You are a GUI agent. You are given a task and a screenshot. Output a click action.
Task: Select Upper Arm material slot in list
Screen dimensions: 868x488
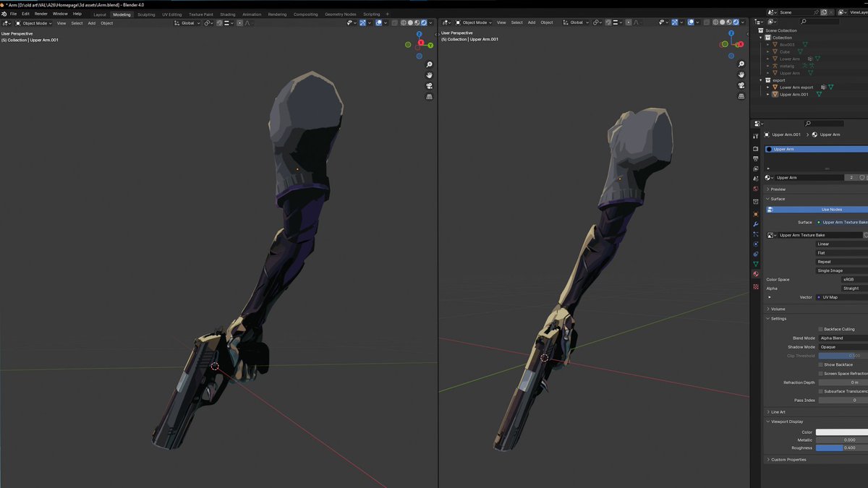point(817,149)
